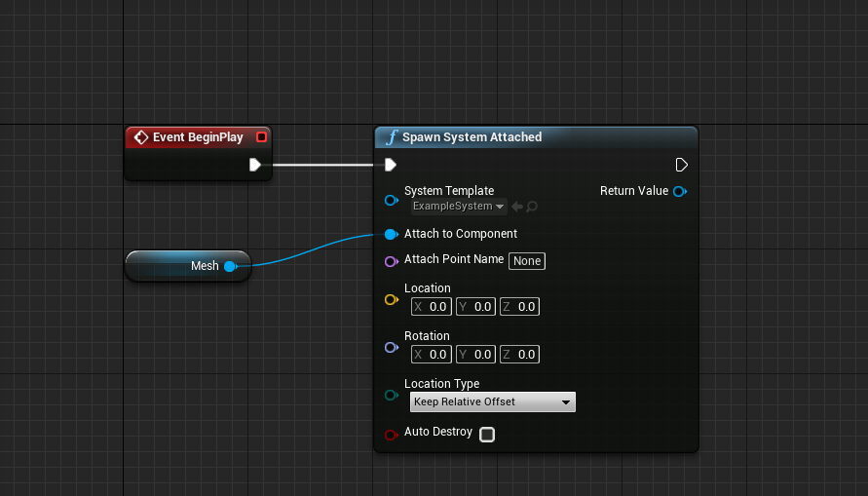Click the use selected asset arrow icon
The height and width of the screenshot is (496, 868).
pos(517,207)
